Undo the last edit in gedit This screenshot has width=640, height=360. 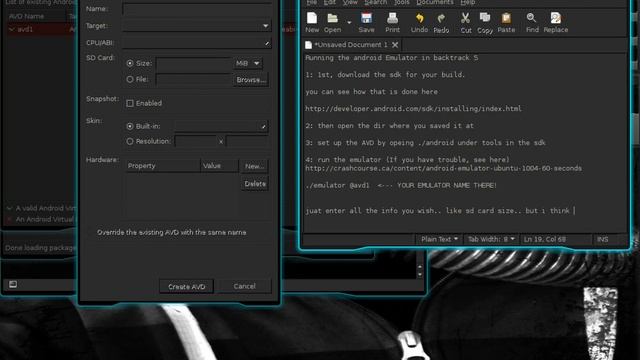pos(419,22)
